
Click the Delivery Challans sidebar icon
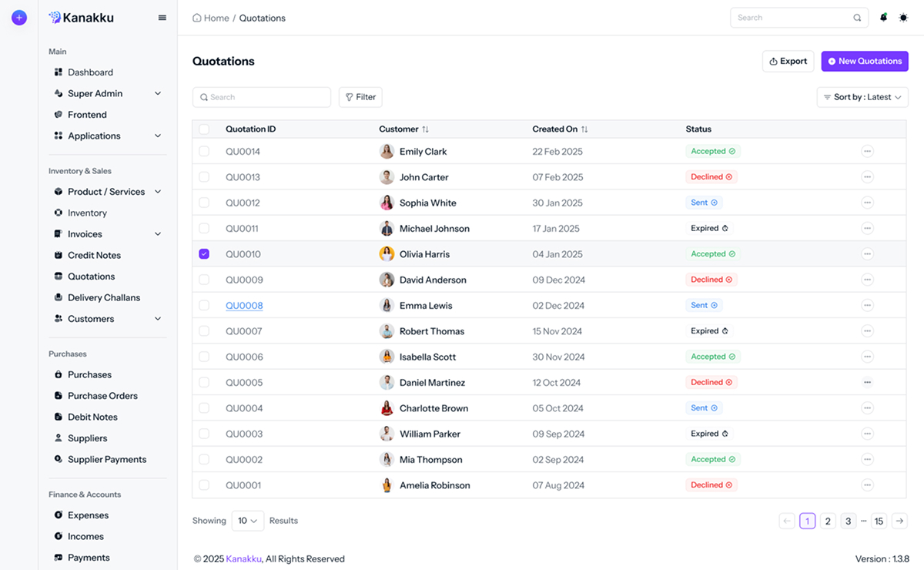pyautogui.click(x=58, y=297)
